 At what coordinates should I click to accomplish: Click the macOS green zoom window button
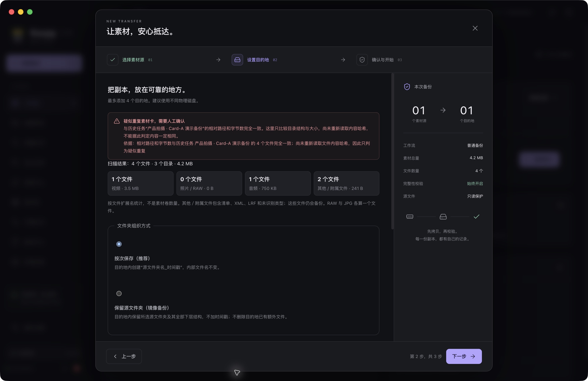[x=30, y=12]
